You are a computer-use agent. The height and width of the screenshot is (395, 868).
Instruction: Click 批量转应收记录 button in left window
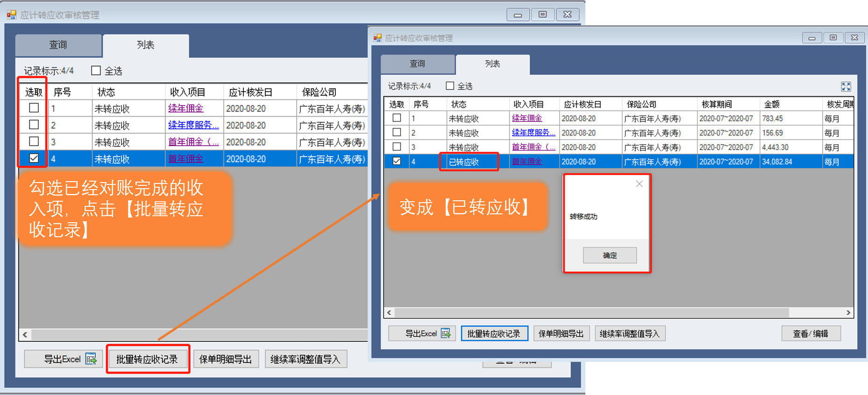(x=147, y=359)
